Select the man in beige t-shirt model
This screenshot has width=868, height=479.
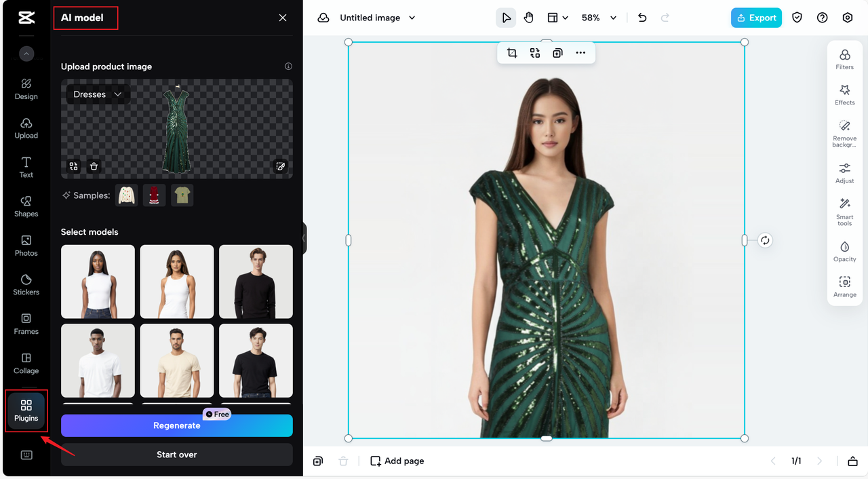(x=177, y=360)
